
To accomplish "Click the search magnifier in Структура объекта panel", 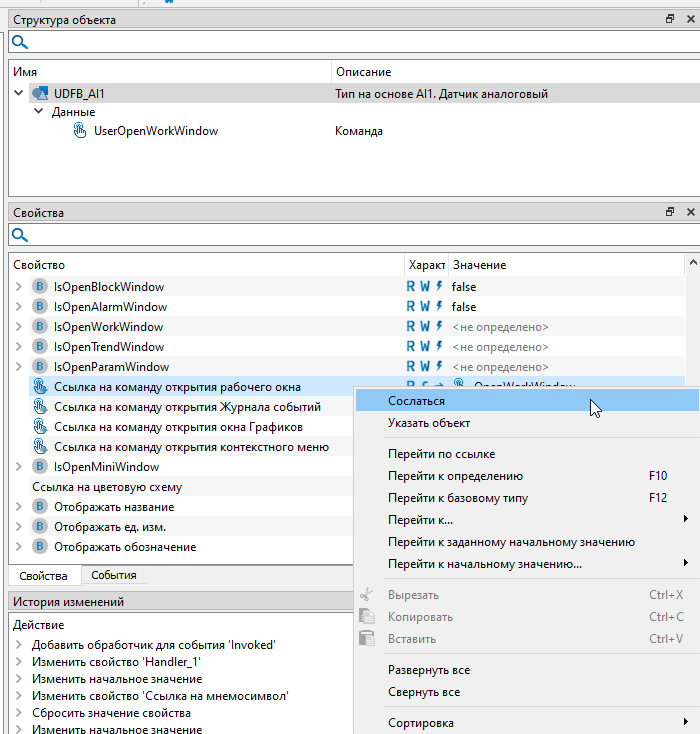I will coord(19,42).
